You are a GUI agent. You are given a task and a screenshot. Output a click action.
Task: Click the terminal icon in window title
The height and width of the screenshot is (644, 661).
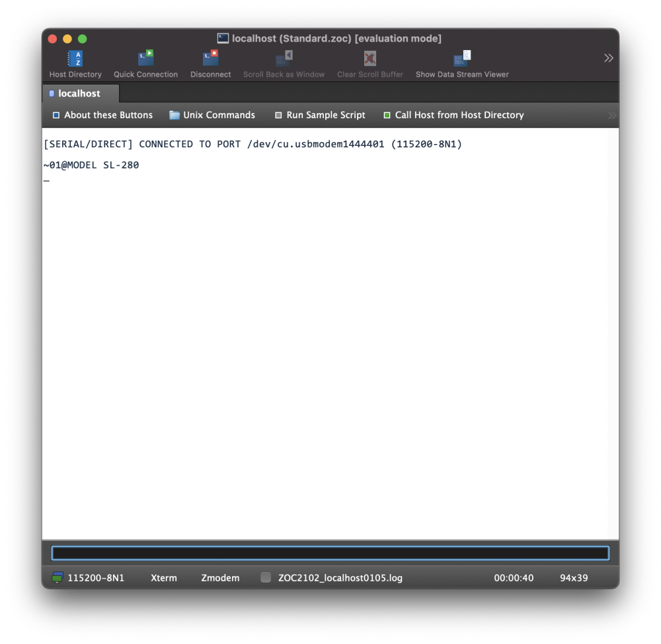223,38
